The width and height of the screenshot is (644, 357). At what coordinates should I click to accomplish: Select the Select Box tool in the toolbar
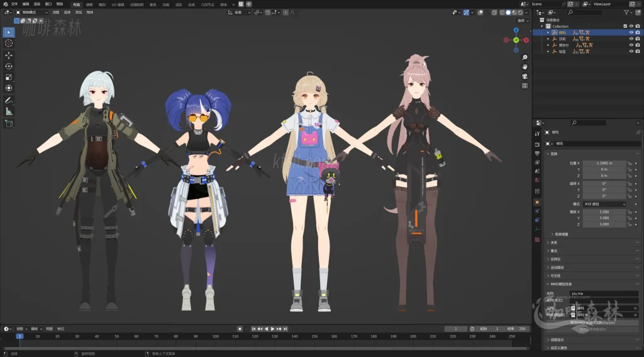tap(9, 32)
